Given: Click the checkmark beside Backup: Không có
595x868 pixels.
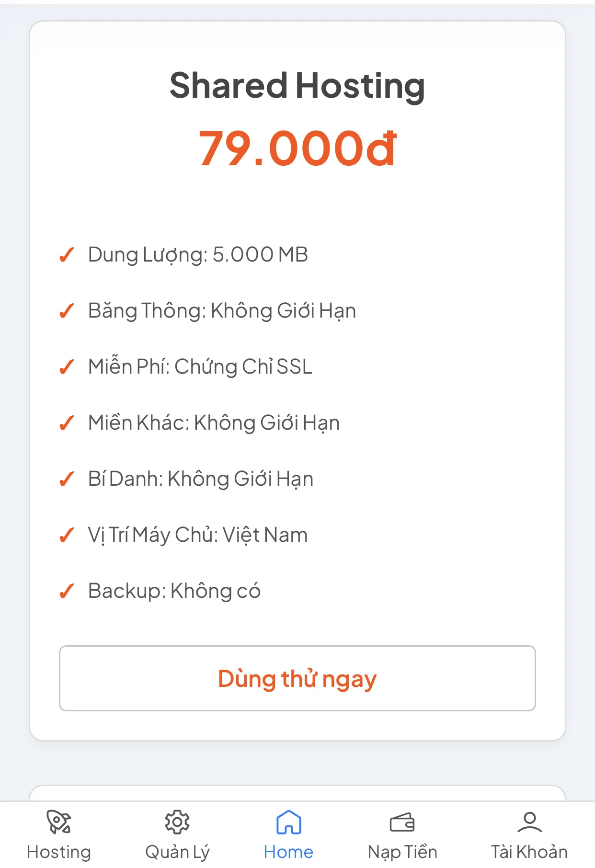Looking at the screenshot, I should click(x=67, y=592).
